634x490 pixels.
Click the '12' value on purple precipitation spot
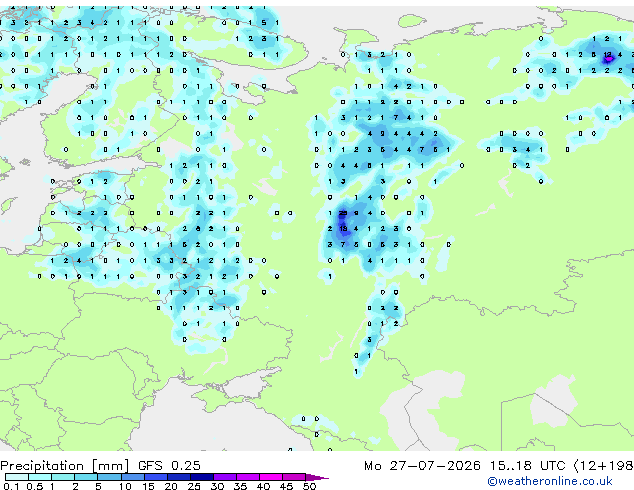[x=607, y=55]
